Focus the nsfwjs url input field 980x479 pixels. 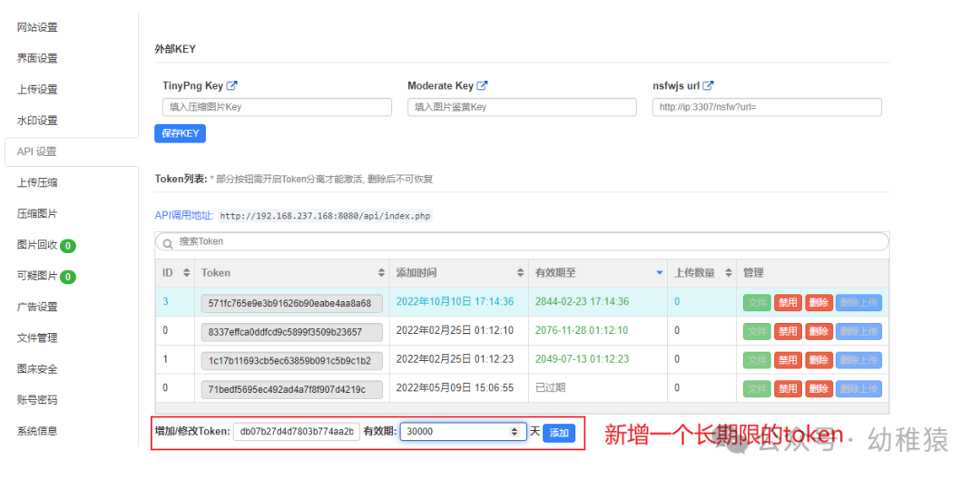pos(767,107)
